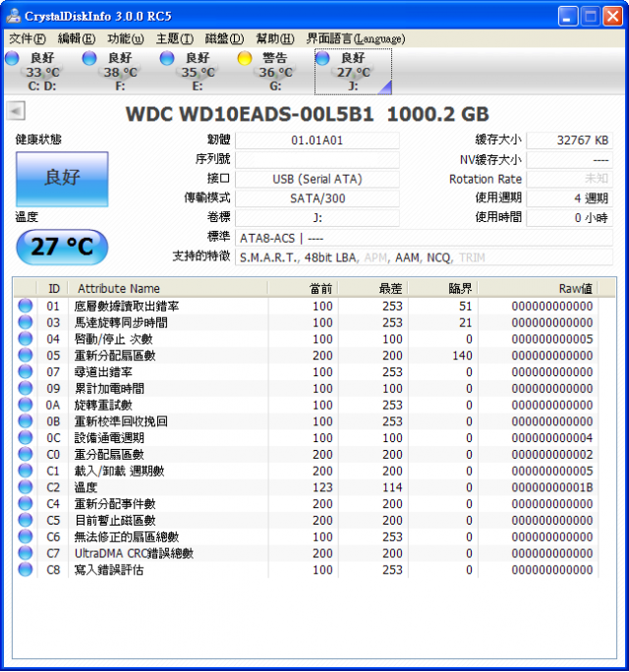The height and width of the screenshot is (672, 629).
Task: Click status orb for attribute 09
Action: click(26, 388)
